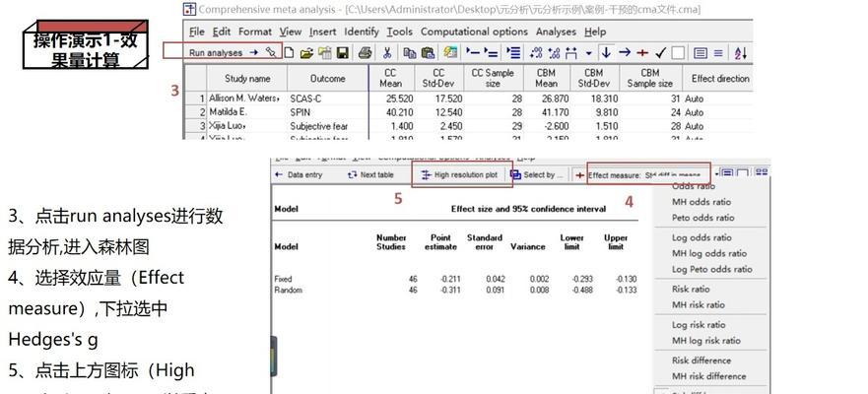Click the Study name column header
This screenshot has height=394, width=868.
(247, 79)
